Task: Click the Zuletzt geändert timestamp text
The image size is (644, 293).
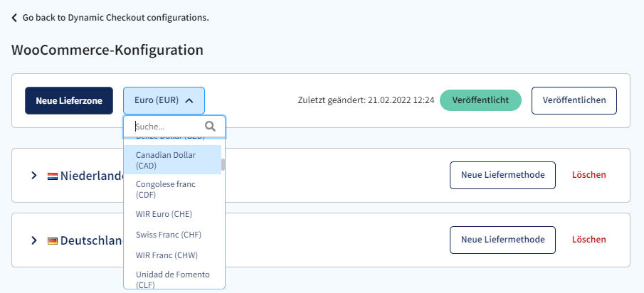Action: tap(366, 100)
